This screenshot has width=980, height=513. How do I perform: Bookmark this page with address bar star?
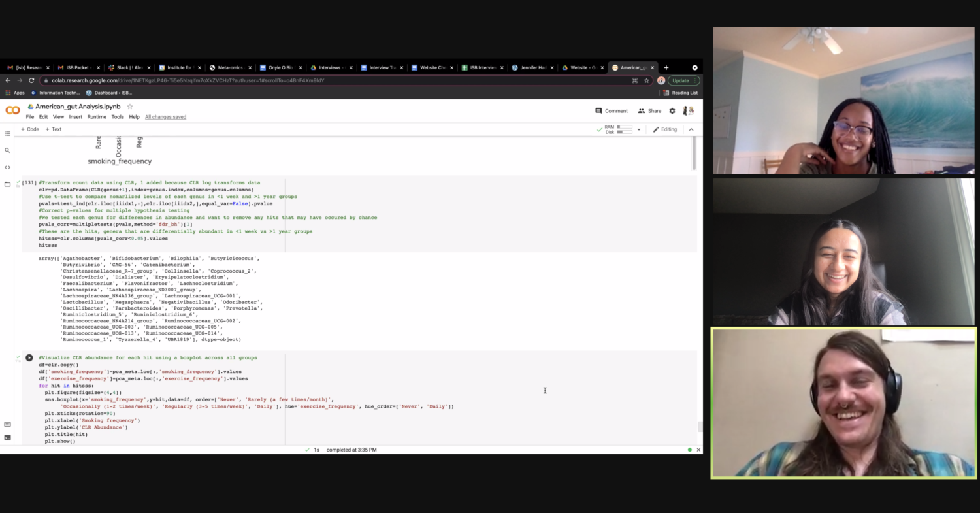click(647, 80)
